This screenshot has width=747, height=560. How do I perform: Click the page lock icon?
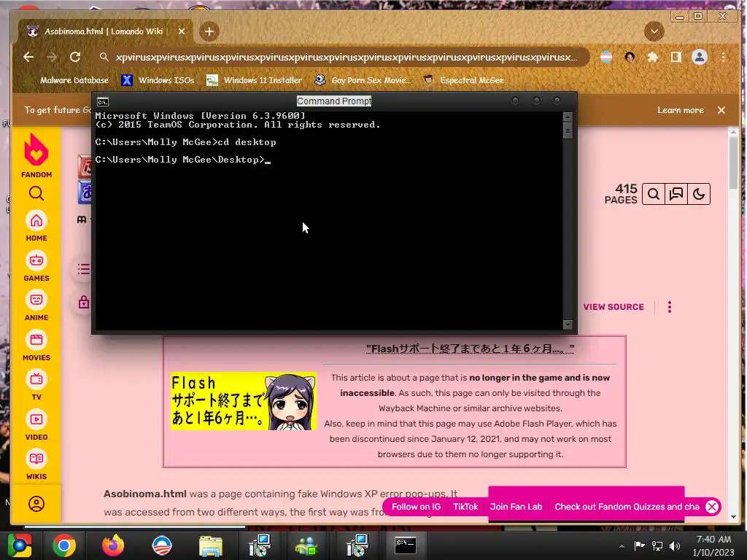pos(83,302)
